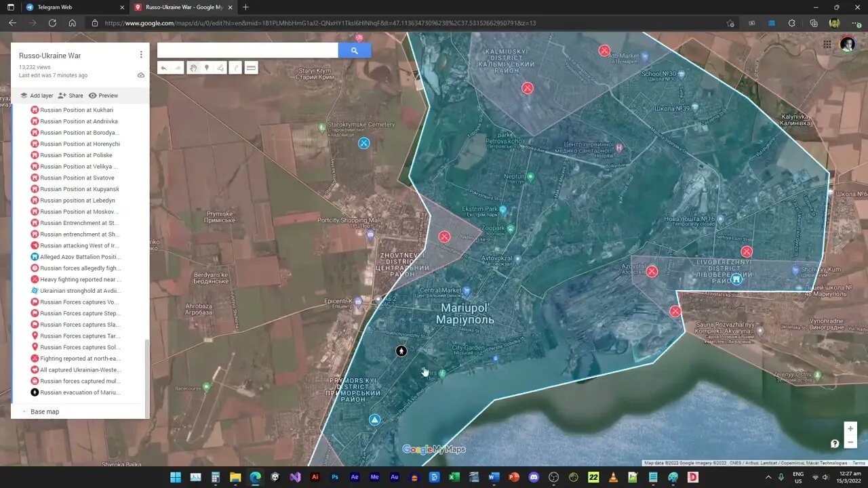The height and width of the screenshot is (488, 868).
Task: Click the cloud saved-to-Drive icon
Action: click(x=141, y=75)
